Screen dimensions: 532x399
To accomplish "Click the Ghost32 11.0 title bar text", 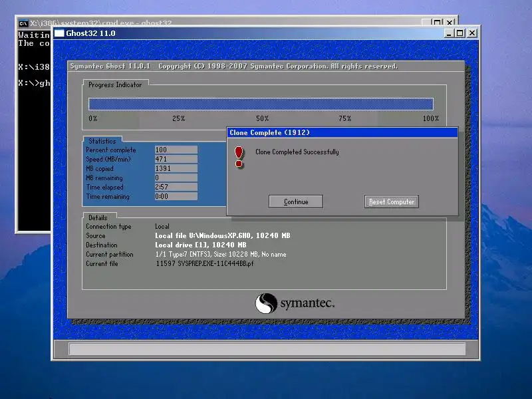I will pyautogui.click(x=90, y=33).
